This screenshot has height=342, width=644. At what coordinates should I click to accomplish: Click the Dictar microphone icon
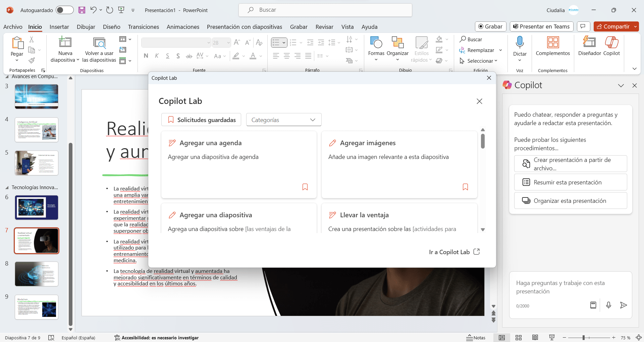(520, 43)
